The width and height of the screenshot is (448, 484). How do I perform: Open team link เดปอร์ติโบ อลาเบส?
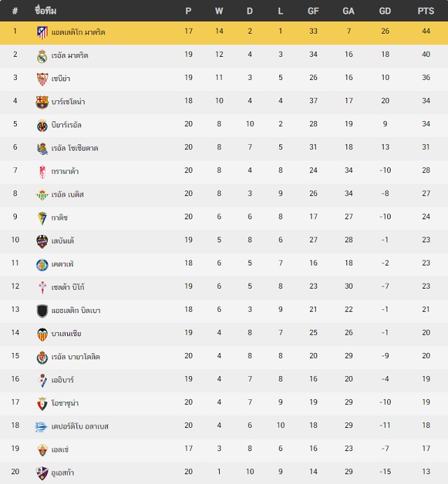pos(80,427)
